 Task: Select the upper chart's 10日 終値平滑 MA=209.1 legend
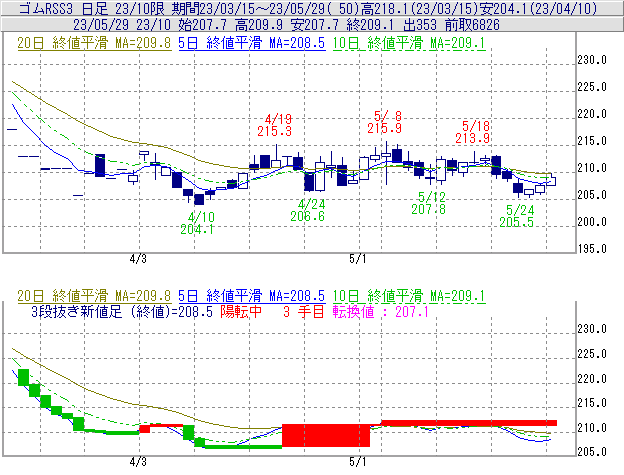pyautogui.click(x=409, y=43)
